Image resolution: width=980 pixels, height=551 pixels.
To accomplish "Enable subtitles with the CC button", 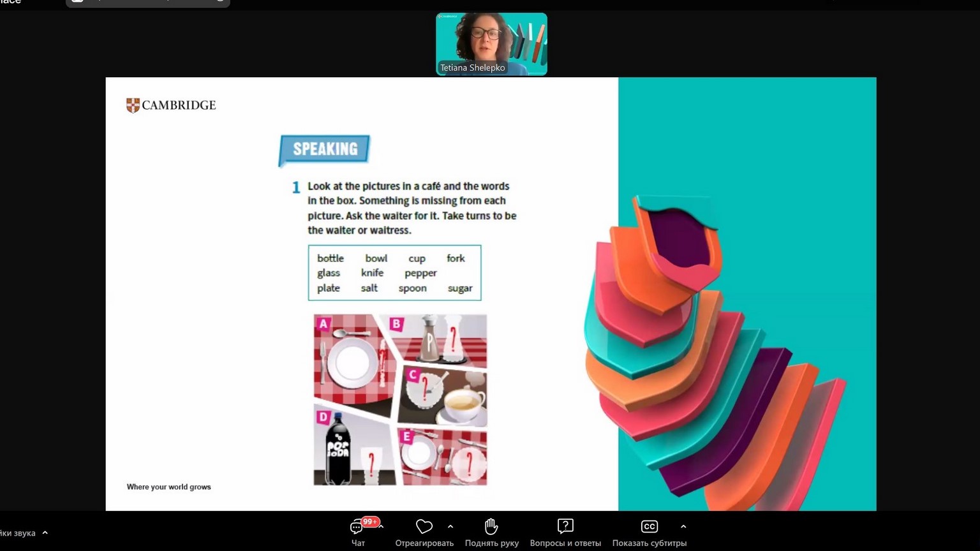I will click(x=649, y=527).
